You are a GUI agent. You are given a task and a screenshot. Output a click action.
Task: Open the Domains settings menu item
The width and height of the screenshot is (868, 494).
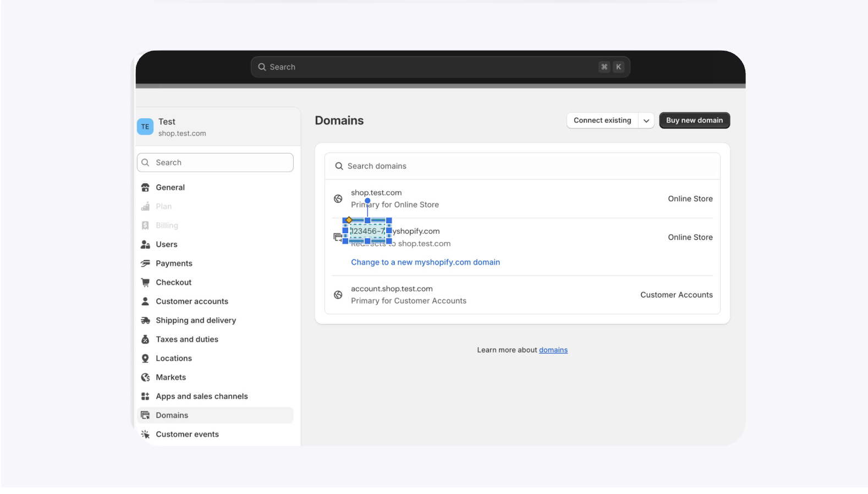coord(172,415)
